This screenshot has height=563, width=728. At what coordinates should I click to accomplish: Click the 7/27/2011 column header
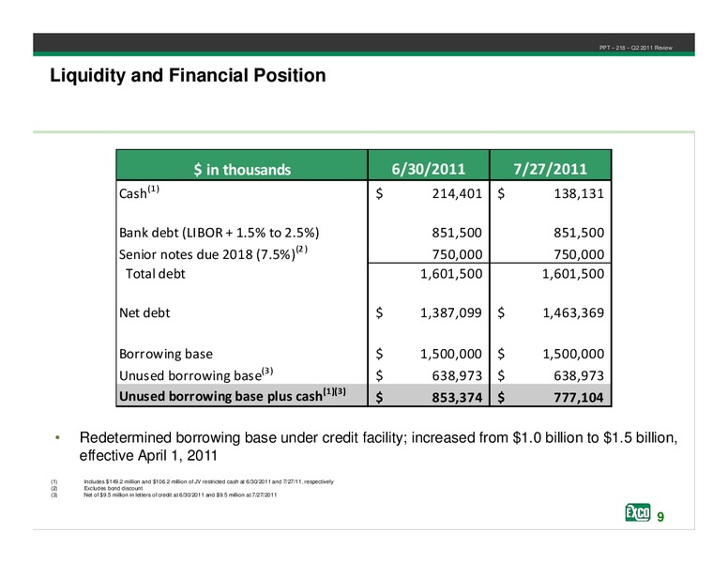coord(550,169)
